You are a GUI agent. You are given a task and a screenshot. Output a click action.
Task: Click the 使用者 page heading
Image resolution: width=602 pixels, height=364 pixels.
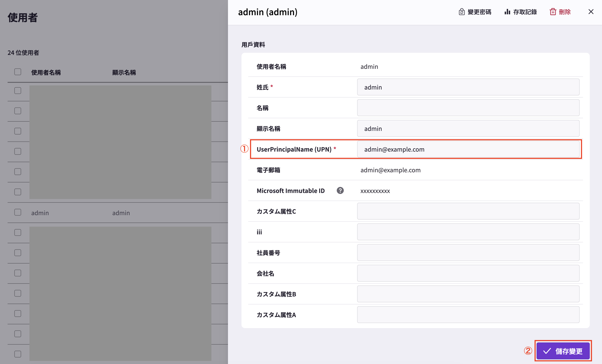22,18
